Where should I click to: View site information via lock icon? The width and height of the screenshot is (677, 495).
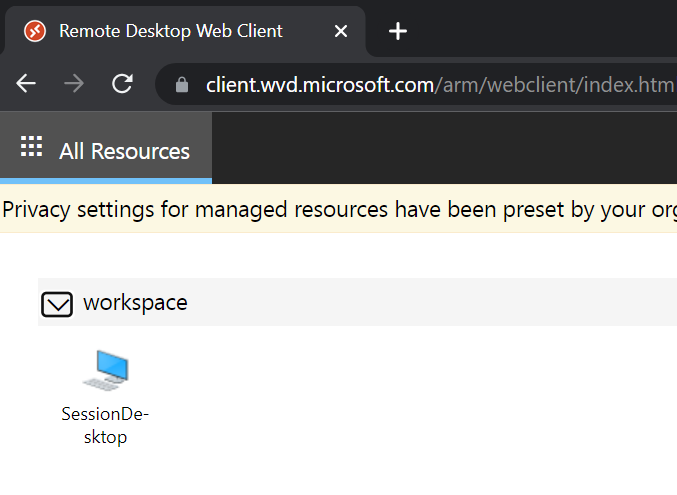pos(181,85)
